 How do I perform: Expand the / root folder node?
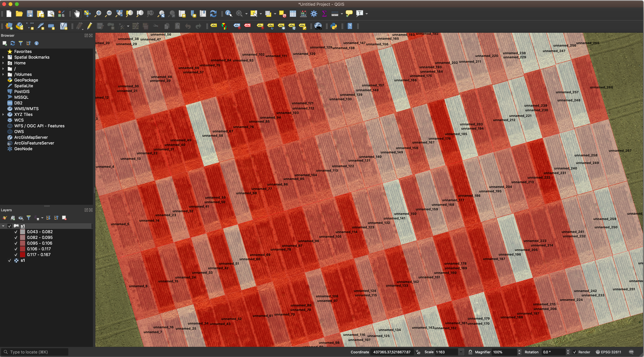(x=3, y=69)
